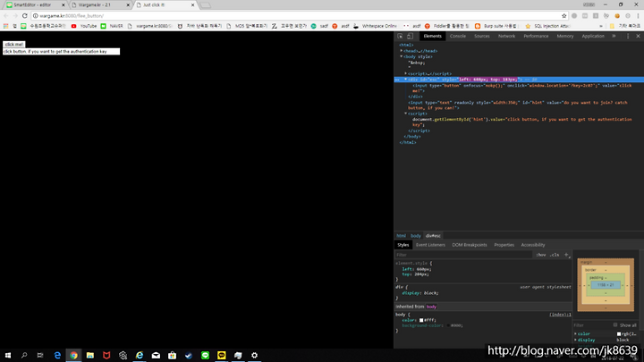Open the Burp suite bookmark
This screenshot has width=644, height=362.
pos(496,26)
